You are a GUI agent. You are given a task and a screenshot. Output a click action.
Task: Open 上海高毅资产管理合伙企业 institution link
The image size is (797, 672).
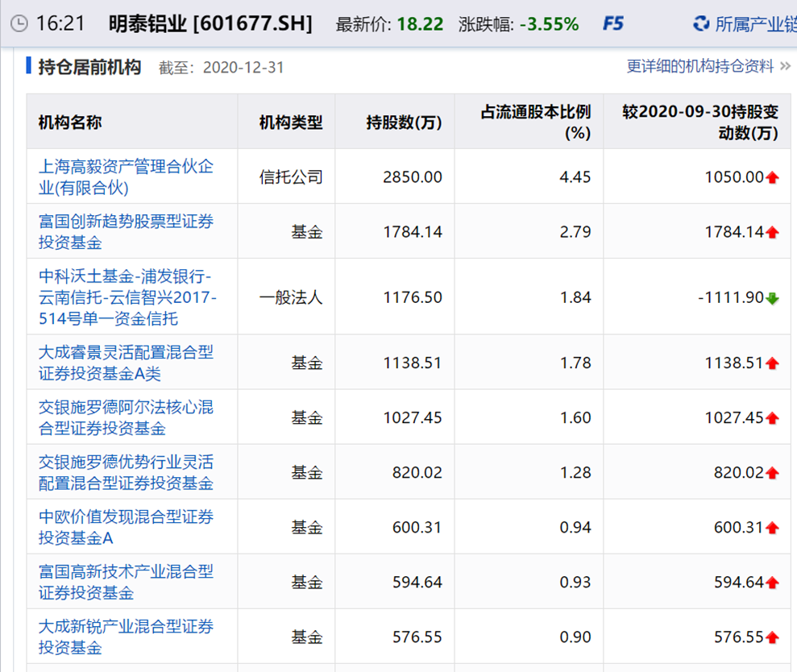pos(126,177)
